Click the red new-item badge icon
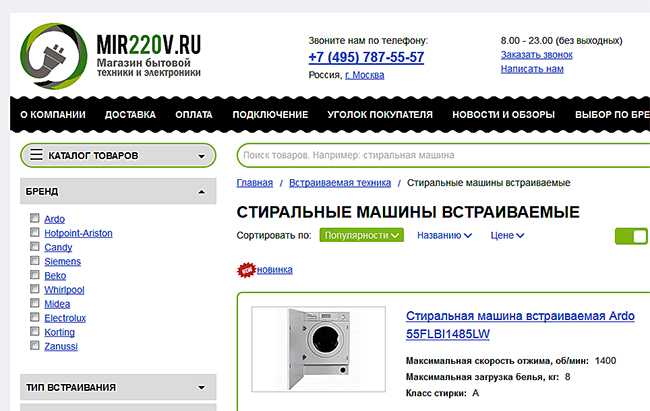Image resolution: width=650 pixels, height=411 pixels. pyautogui.click(x=246, y=270)
